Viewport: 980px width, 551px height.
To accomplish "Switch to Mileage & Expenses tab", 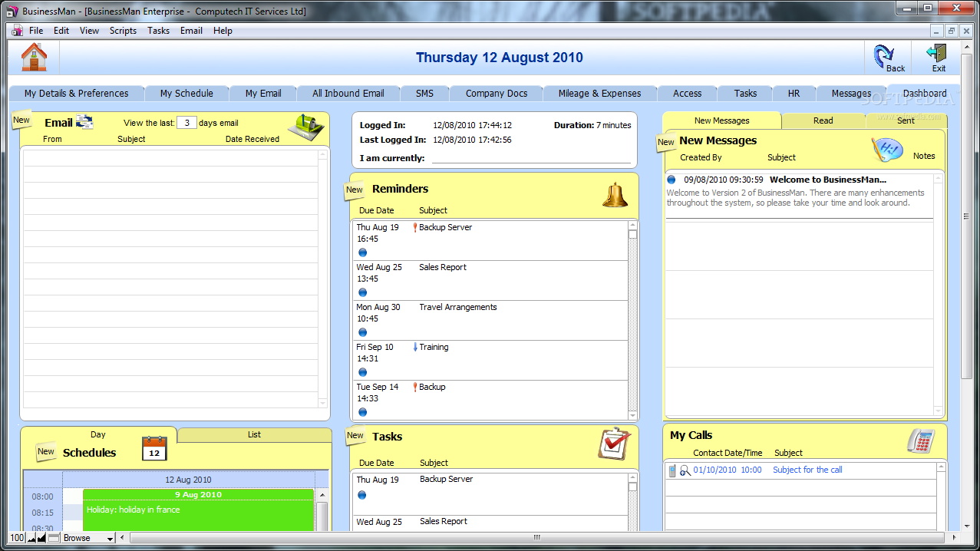I will pos(599,94).
